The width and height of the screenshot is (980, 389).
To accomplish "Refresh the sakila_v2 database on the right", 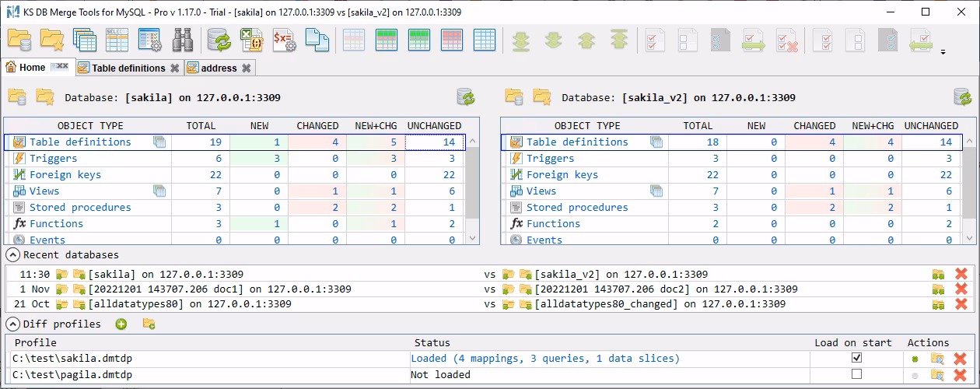I will [x=962, y=97].
